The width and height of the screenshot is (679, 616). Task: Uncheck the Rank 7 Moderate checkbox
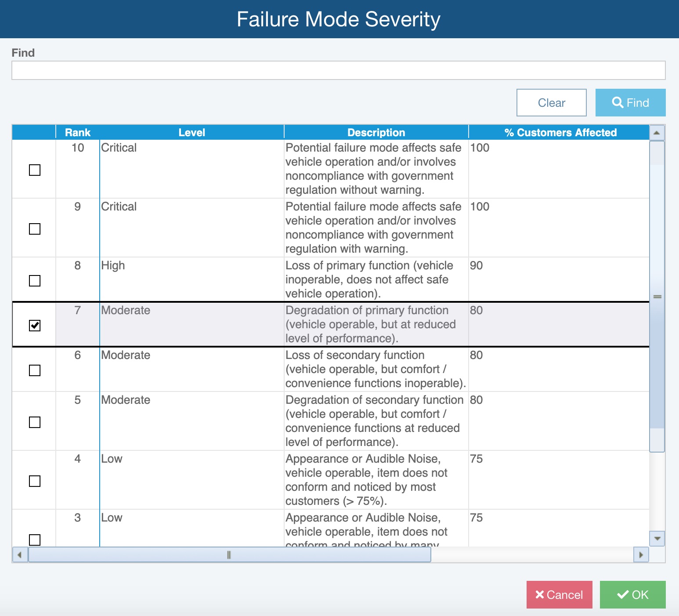coord(35,326)
